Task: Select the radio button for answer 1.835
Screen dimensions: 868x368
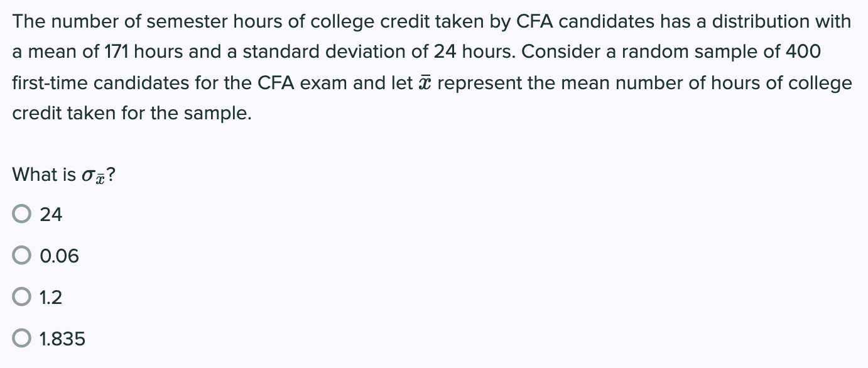Action: point(22,338)
